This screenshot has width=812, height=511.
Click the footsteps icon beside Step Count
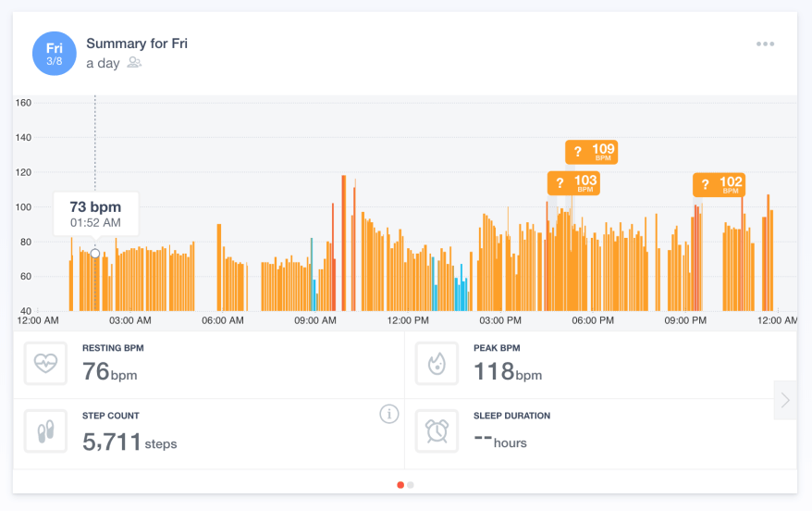coord(45,431)
